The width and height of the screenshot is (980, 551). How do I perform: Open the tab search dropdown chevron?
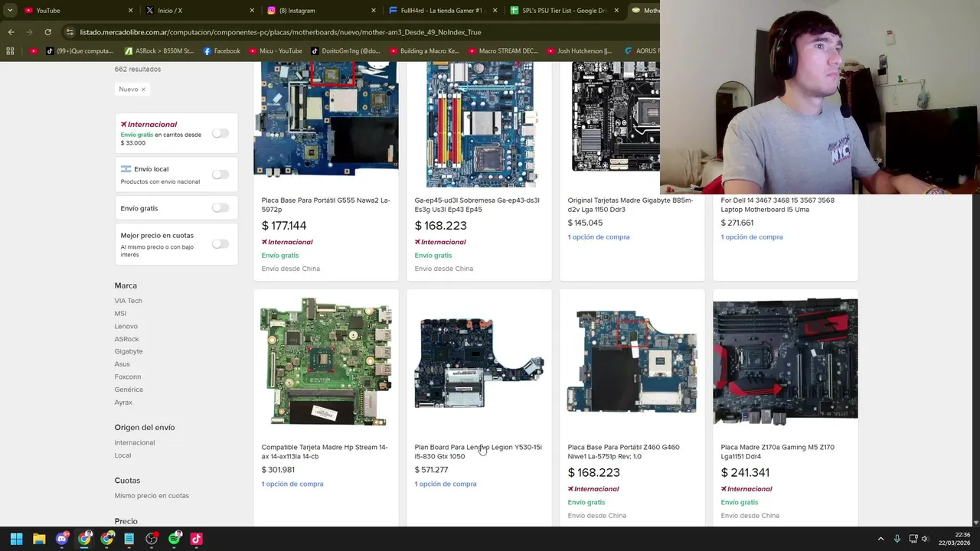coord(10,11)
